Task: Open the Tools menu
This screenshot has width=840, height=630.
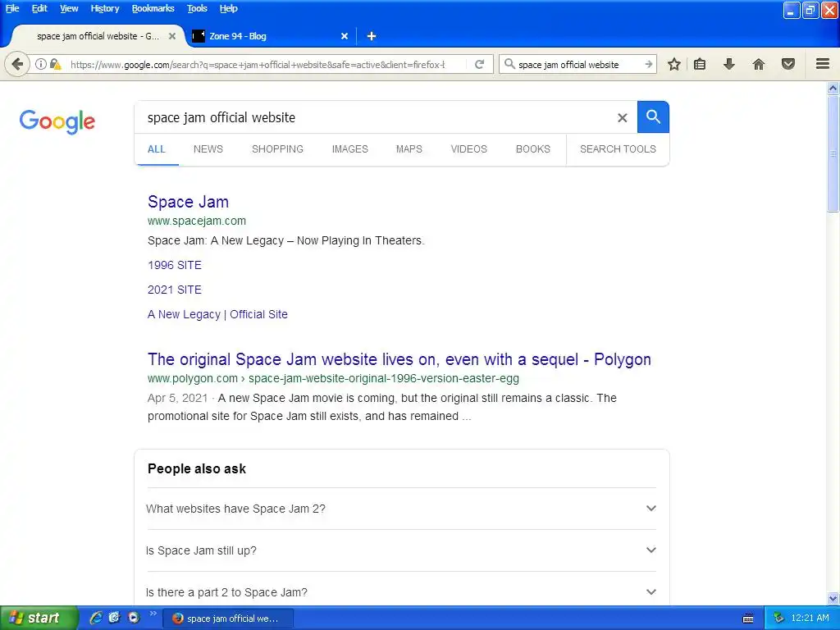Action: (197, 8)
